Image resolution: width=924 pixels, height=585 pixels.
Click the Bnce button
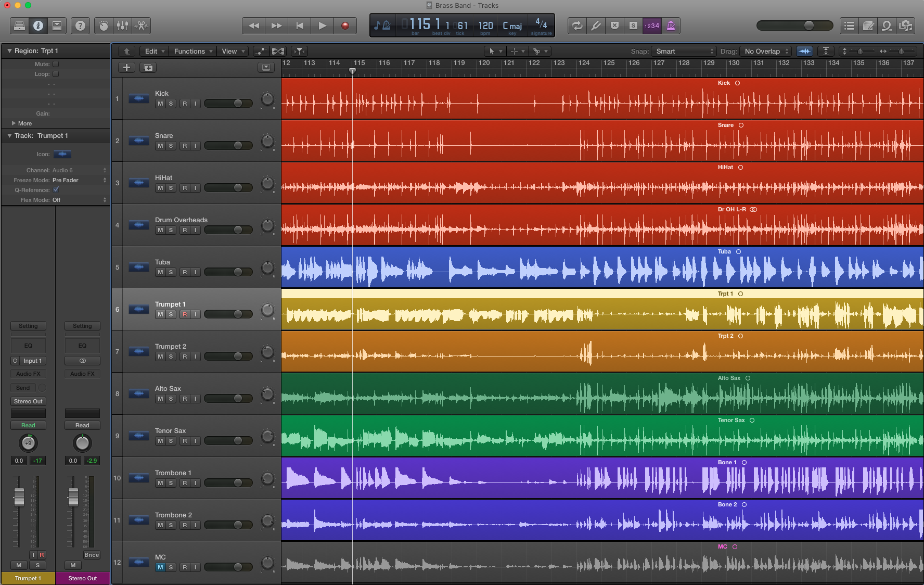pyautogui.click(x=92, y=555)
